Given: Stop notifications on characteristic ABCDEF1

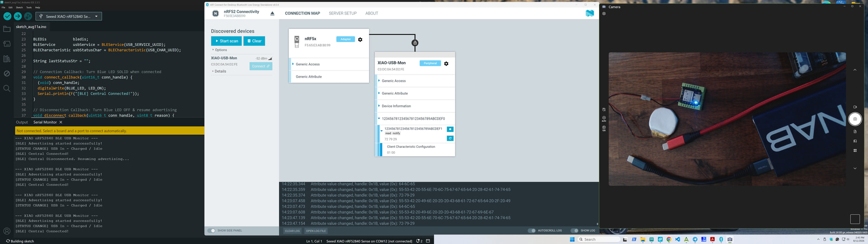Looking at the screenshot, I should click(x=450, y=129).
